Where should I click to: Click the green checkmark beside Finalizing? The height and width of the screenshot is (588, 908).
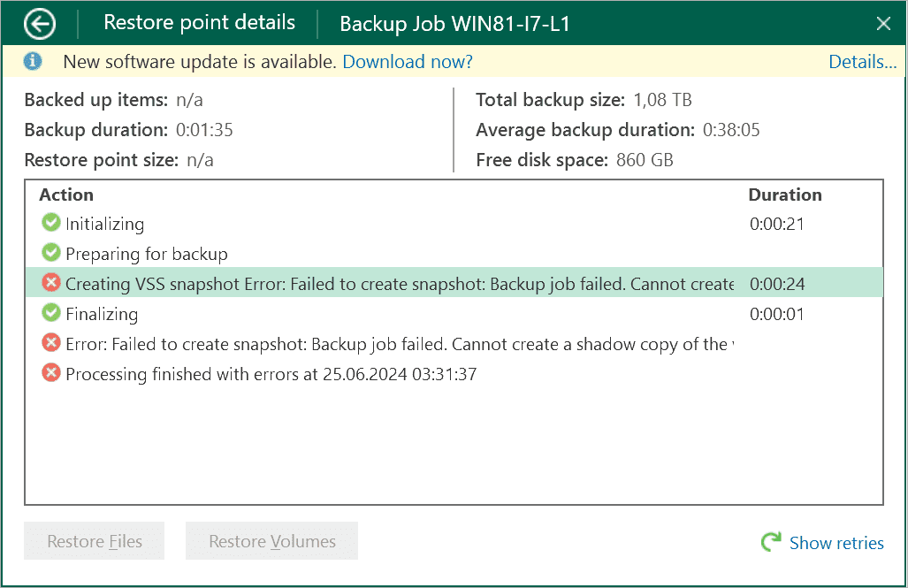click(51, 313)
